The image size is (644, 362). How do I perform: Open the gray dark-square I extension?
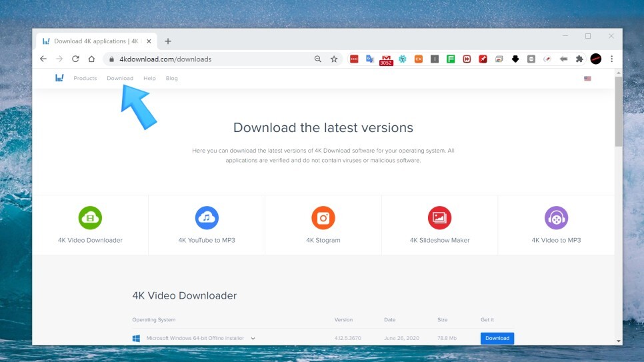coord(435,59)
